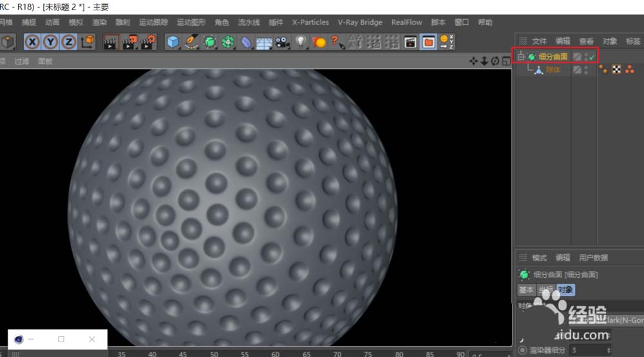Toggle the X axis lock
The image size is (644, 357).
(x=32, y=42)
